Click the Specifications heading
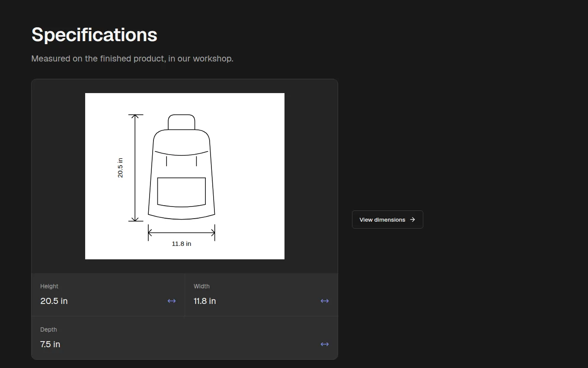Screen dimensions: 588x368 (x=94, y=35)
